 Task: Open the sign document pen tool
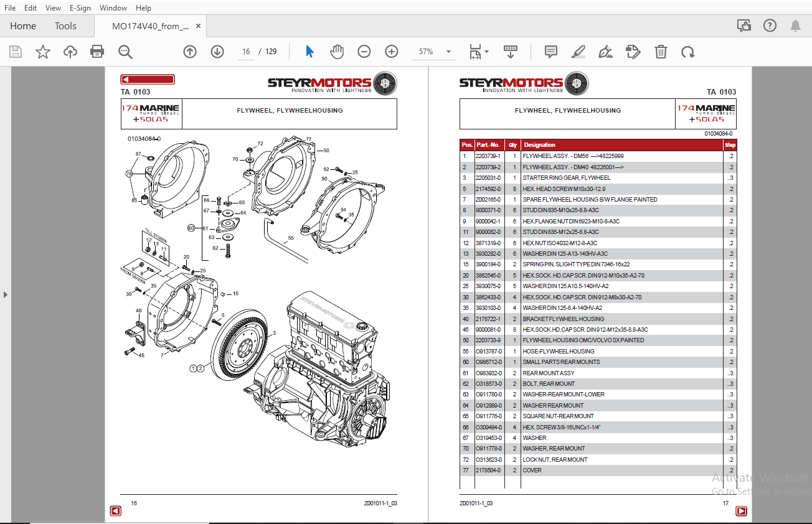click(605, 52)
